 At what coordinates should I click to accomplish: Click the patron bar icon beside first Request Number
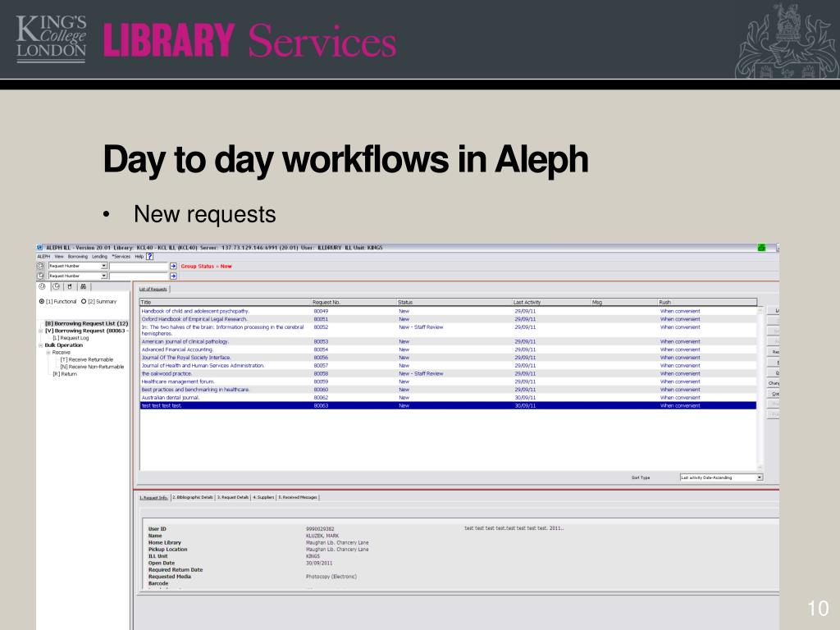click(40, 266)
